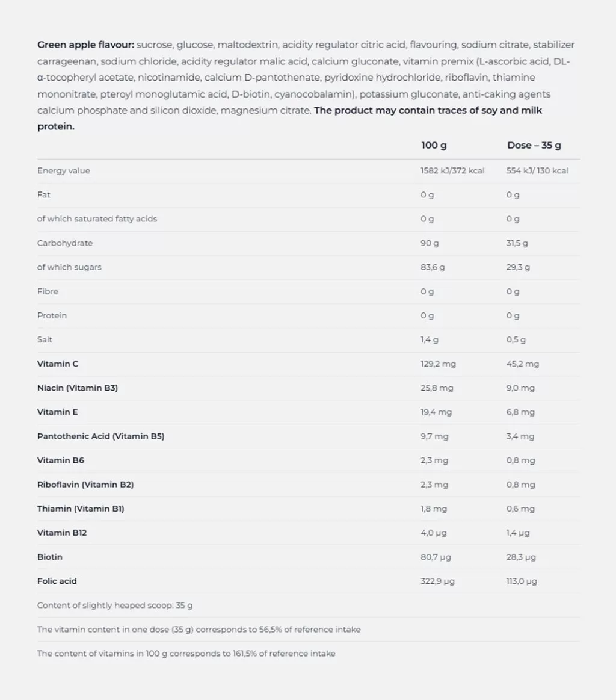This screenshot has height=700, width=616.
Task: Select the Riboflavin (Vitamin B2) label
Action: (85, 485)
